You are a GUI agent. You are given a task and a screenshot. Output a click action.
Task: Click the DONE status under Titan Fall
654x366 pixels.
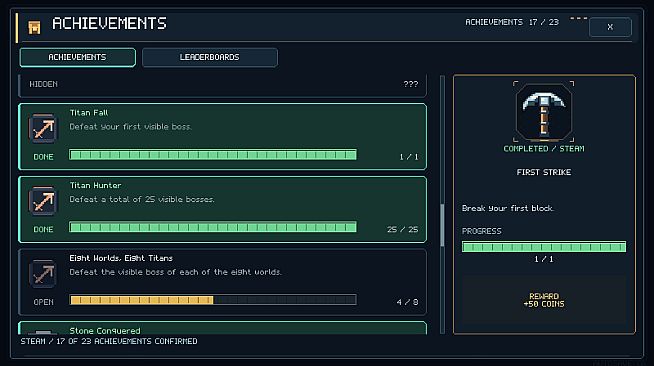(43, 157)
